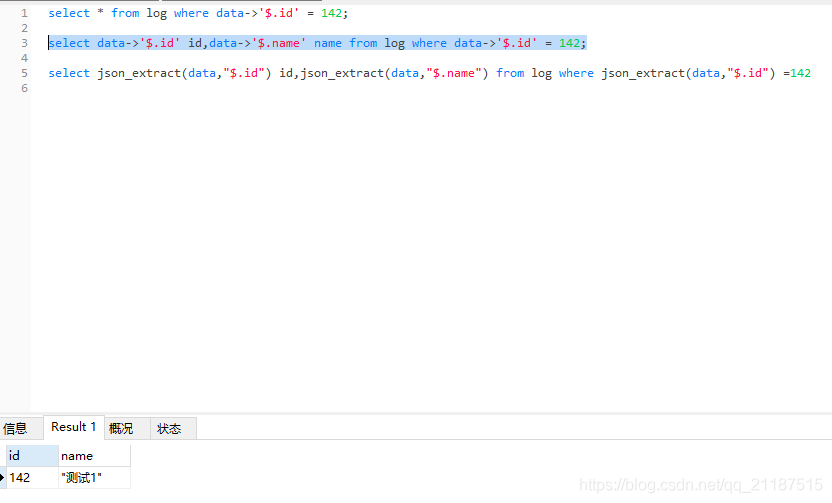Open the 状态 tab
Screen dimensions: 832x503
click(173, 428)
